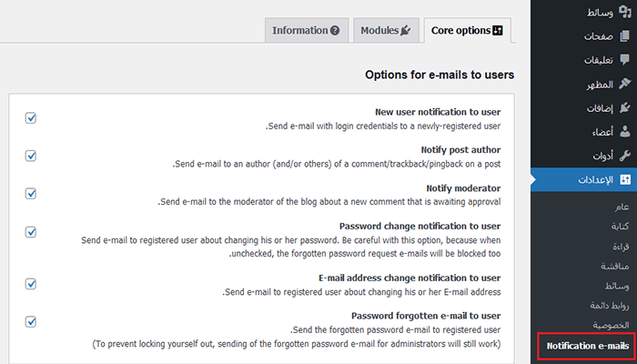Screen dimensions: 637x364
Task: Click the Media (وسائط) icon in sidebar
Action: (x=623, y=13)
